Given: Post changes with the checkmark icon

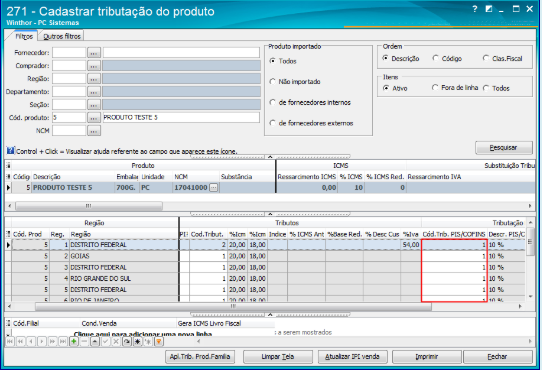Looking at the screenshot, I should click(x=105, y=342).
